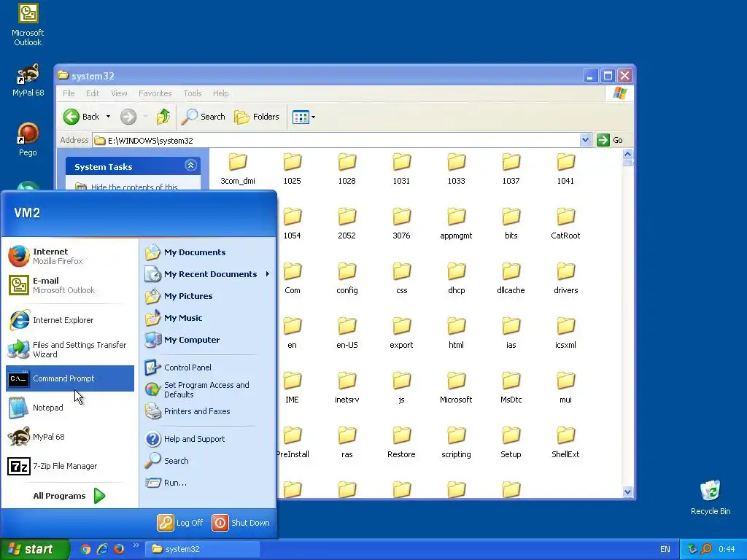
Task: Open the View menu in system32 window
Action: pos(119,93)
